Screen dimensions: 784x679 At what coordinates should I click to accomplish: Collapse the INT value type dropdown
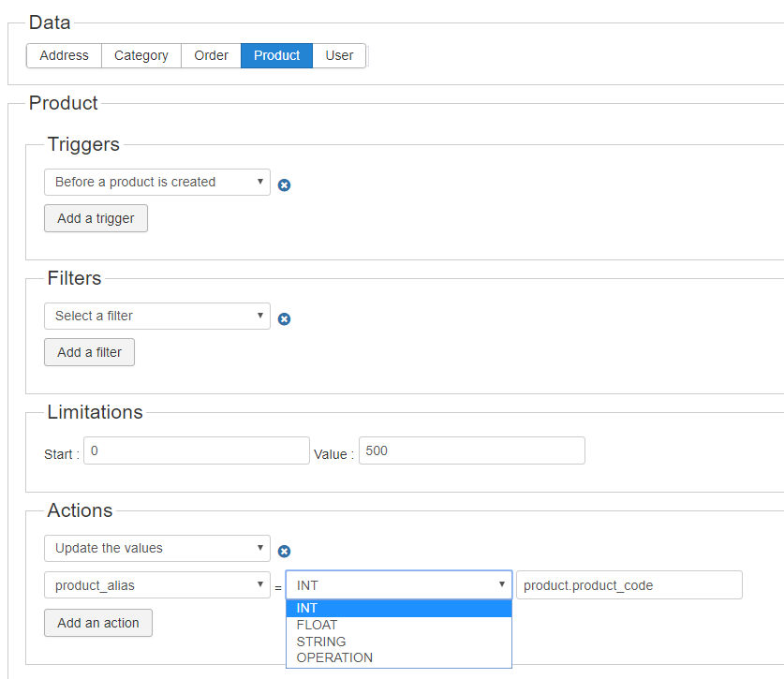[399, 585]
